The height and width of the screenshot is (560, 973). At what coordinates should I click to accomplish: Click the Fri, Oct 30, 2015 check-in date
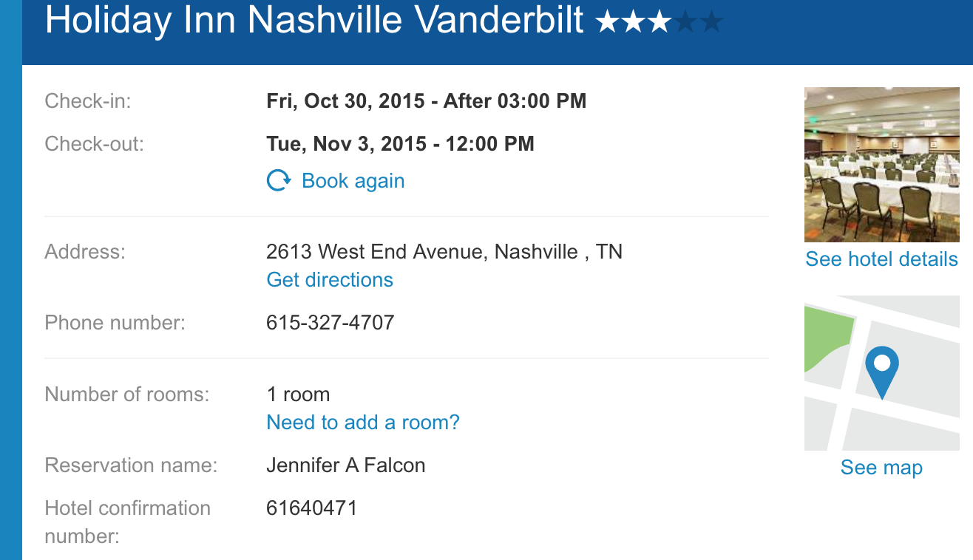(x=346, y=101)
